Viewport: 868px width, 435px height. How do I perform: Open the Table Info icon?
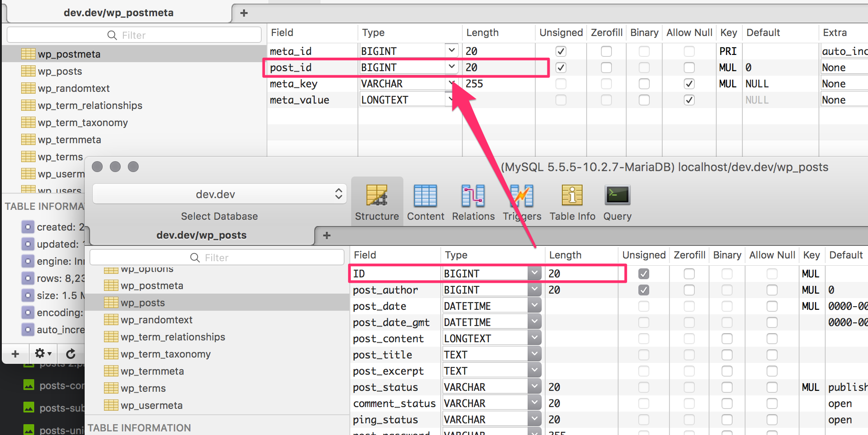coord(572,196)
